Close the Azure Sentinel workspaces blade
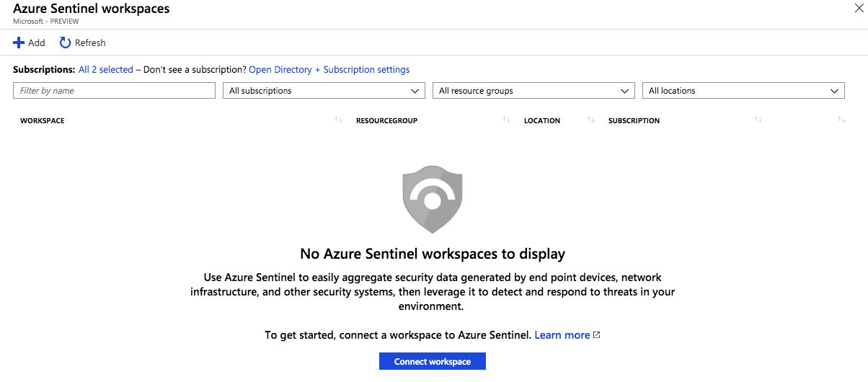Viewport: 868px width, 382px height. tap(858, 8)
